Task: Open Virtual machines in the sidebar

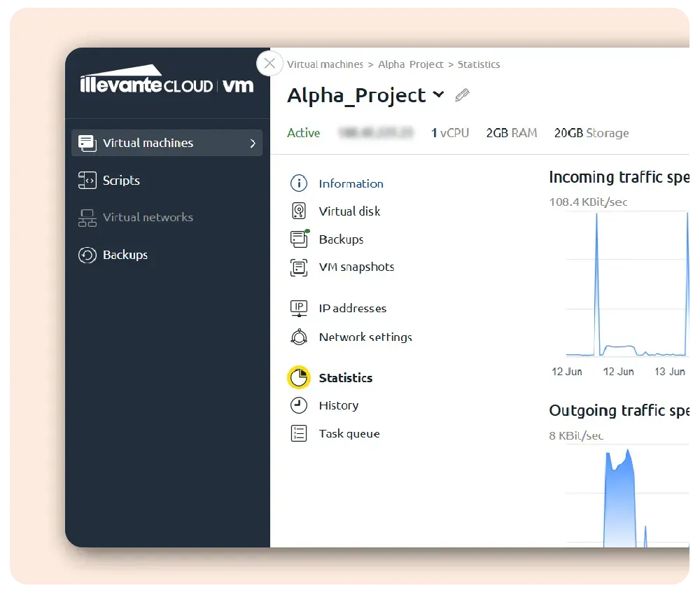Action: 167,143
